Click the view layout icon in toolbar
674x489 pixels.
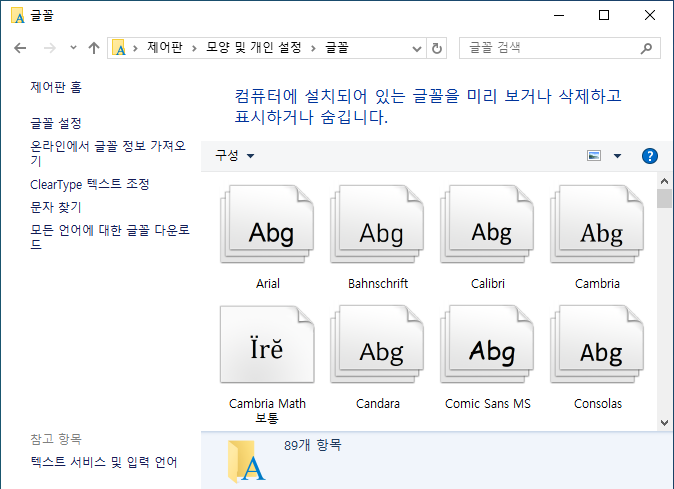[x=594, y=156]
